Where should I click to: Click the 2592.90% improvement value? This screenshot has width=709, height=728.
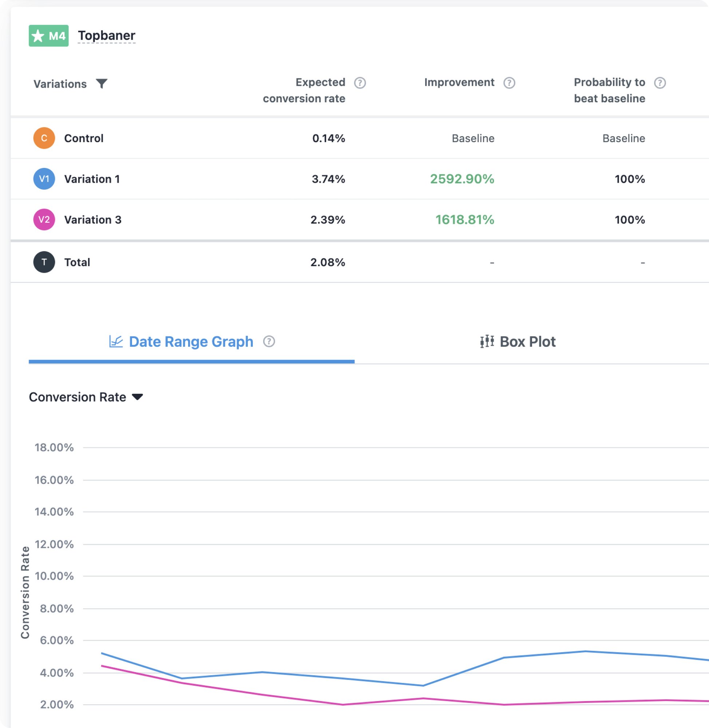(462, 179)
